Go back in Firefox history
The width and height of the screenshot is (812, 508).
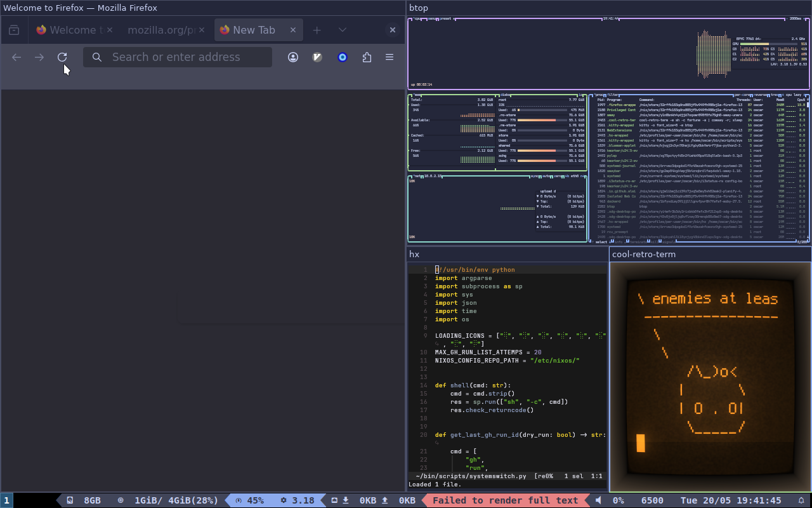point(16,57)
